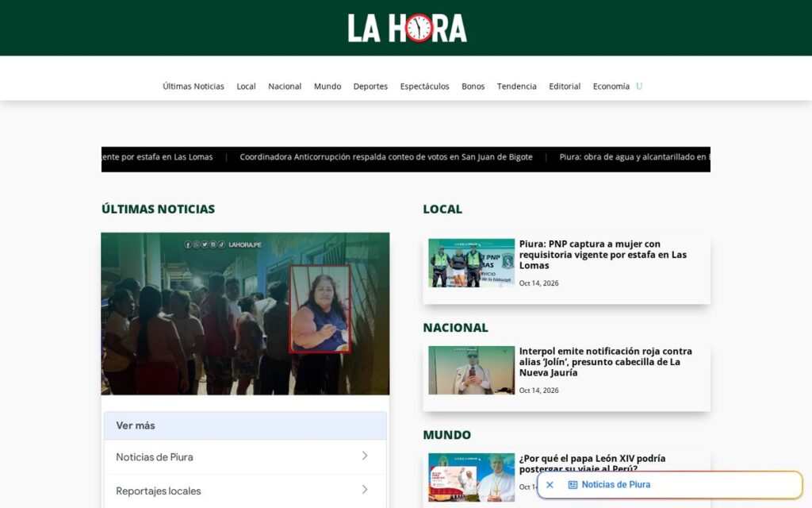Open Tendencia menu item
Viewport: 812px width, 508px height.
pos(517,86)
